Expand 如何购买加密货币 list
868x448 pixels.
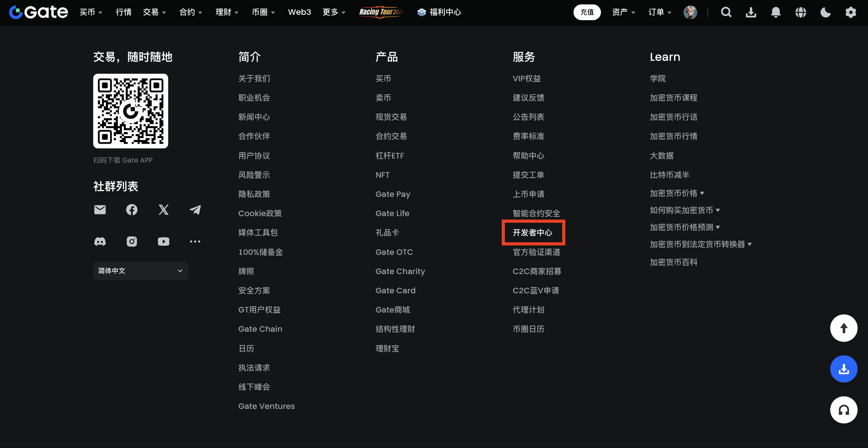tap(685, 210)
